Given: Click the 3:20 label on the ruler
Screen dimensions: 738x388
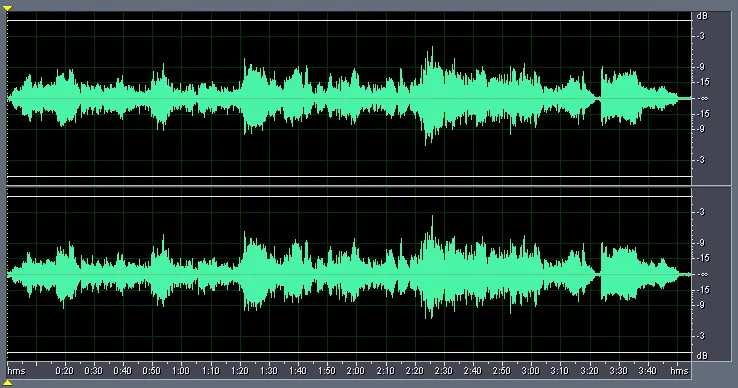Looking at the screenshot, I should [x=589, y=371].
